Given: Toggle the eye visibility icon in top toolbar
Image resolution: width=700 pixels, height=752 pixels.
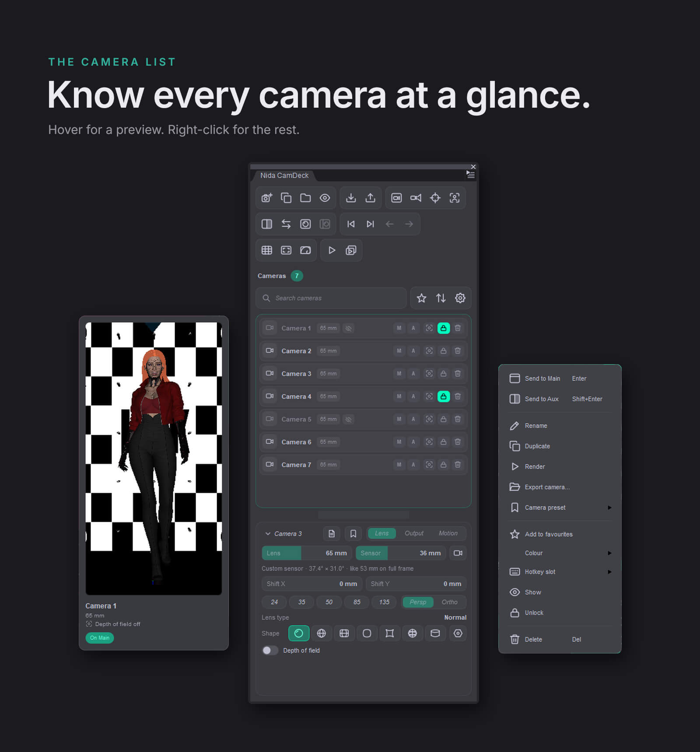Looking at the screenshot, I should pos(325,198).
